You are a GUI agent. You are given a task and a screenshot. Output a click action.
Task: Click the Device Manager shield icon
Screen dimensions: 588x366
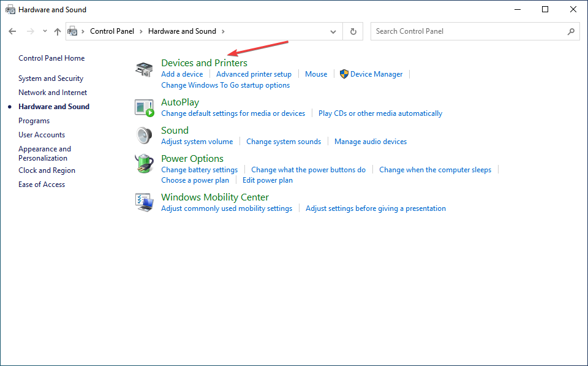click(x=344, y=74)
